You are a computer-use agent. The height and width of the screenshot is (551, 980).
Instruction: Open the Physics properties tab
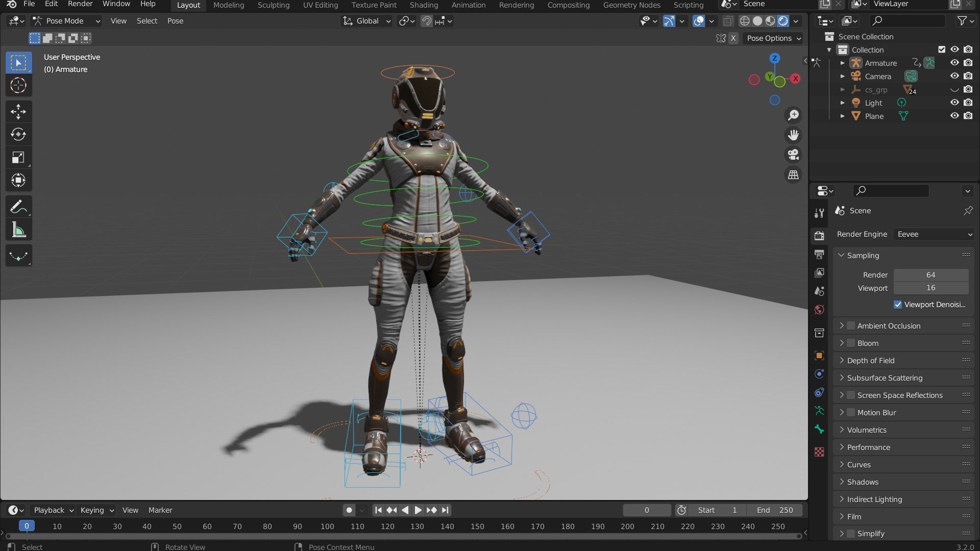(819, 374)
